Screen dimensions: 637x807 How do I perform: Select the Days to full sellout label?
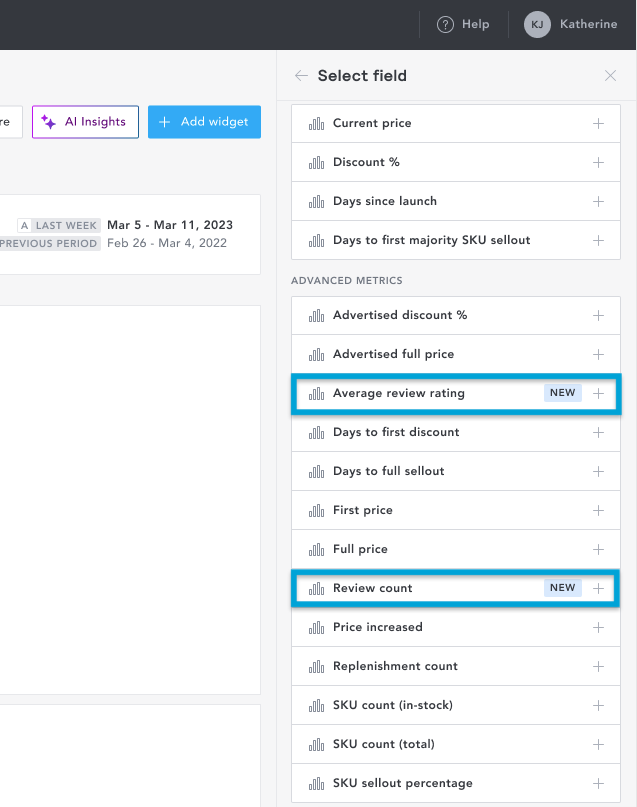tap(388, 471)
